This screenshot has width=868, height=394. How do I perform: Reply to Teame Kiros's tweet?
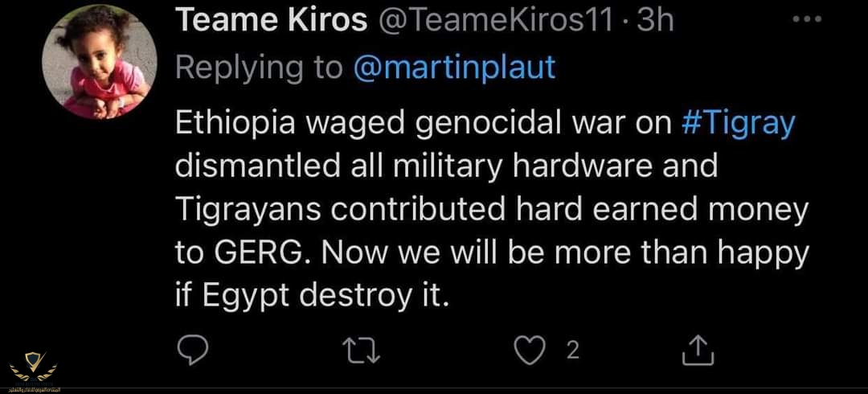coord(192,349)
